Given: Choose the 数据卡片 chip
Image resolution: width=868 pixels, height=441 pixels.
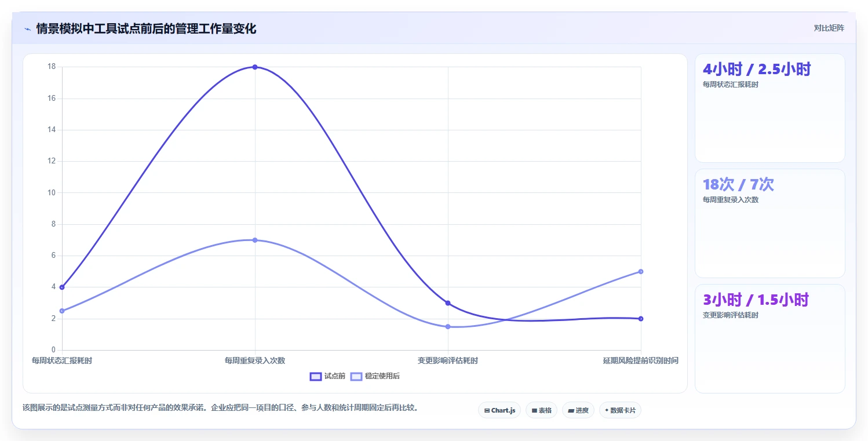Looking at the screenshot, I should pos(620,410).
